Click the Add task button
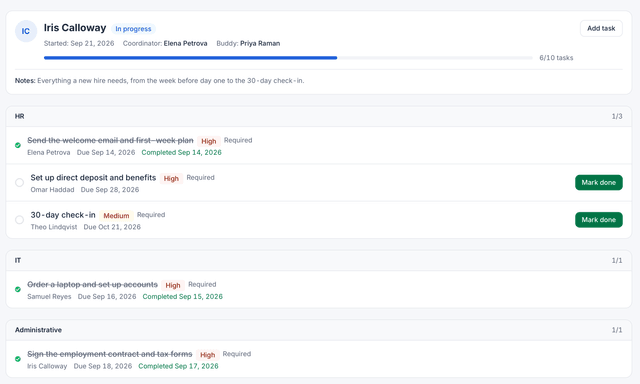 click(x=601, y=28)
